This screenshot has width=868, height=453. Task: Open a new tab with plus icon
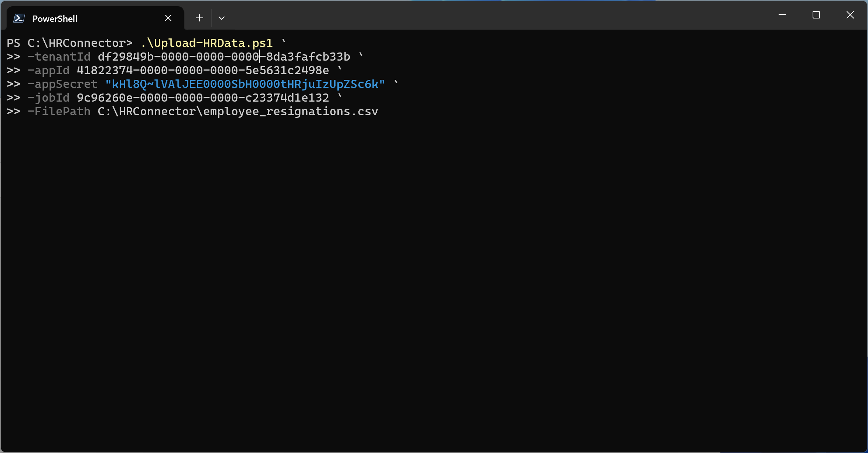pyautogui.click(x=199, y=18)
